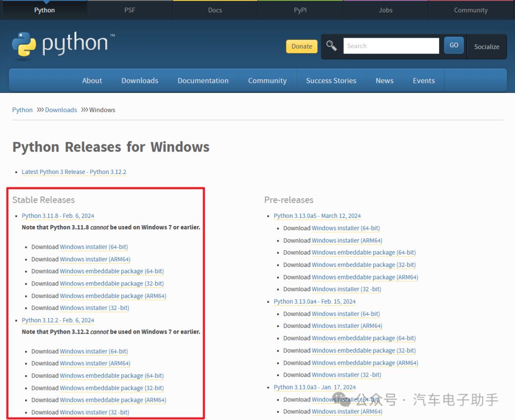Open the Events navigation menu
The height and width of the screenshot is (420, 515).
click(424, 81)
